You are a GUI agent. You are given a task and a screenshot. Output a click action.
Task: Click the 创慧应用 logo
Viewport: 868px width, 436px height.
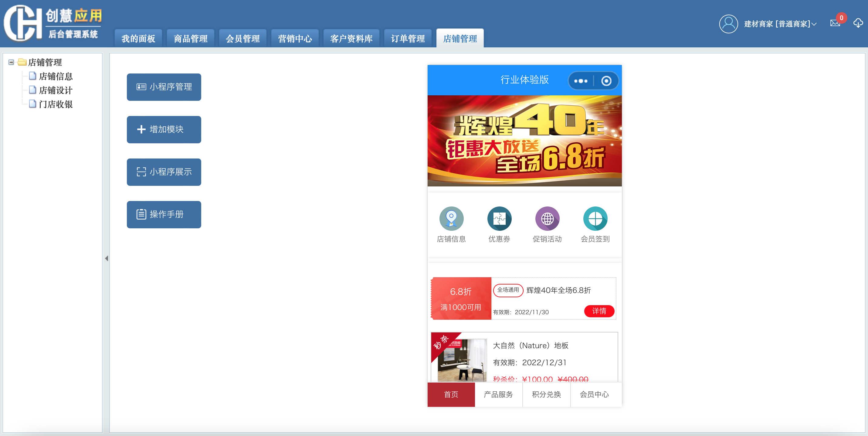(53, 23)
